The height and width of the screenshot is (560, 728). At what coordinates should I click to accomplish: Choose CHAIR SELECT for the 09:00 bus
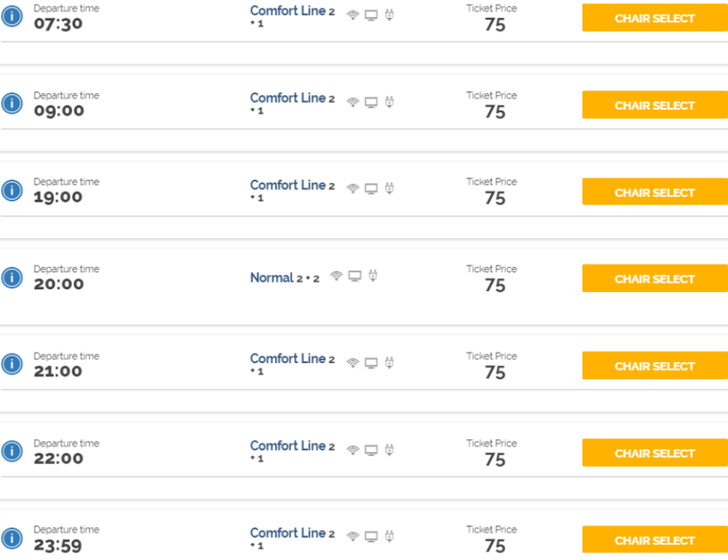click(x=654, y=105)
